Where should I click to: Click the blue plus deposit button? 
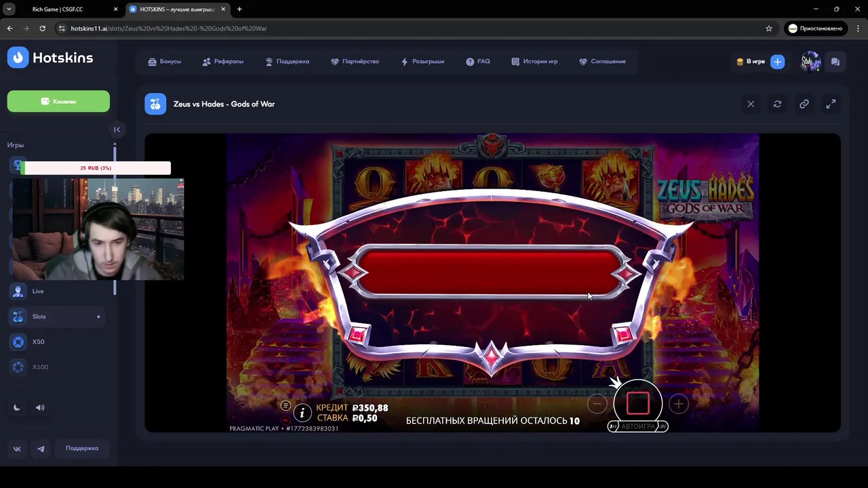point(777,62)
